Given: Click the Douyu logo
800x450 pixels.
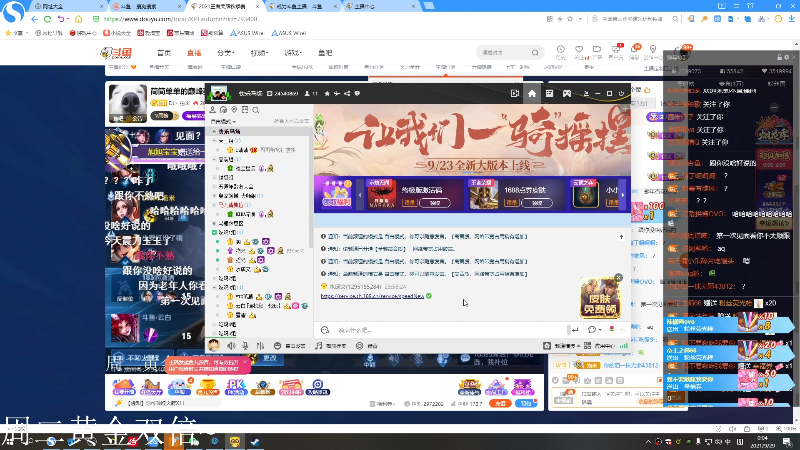Looking at the screenshot, I should tap(116, 53).
